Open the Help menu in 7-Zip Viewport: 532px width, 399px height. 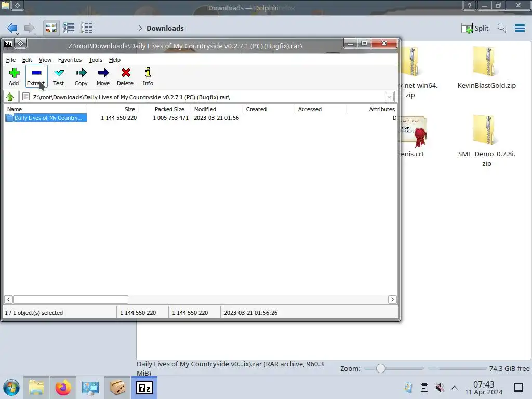pyautogui.click(x=115, y=60)
